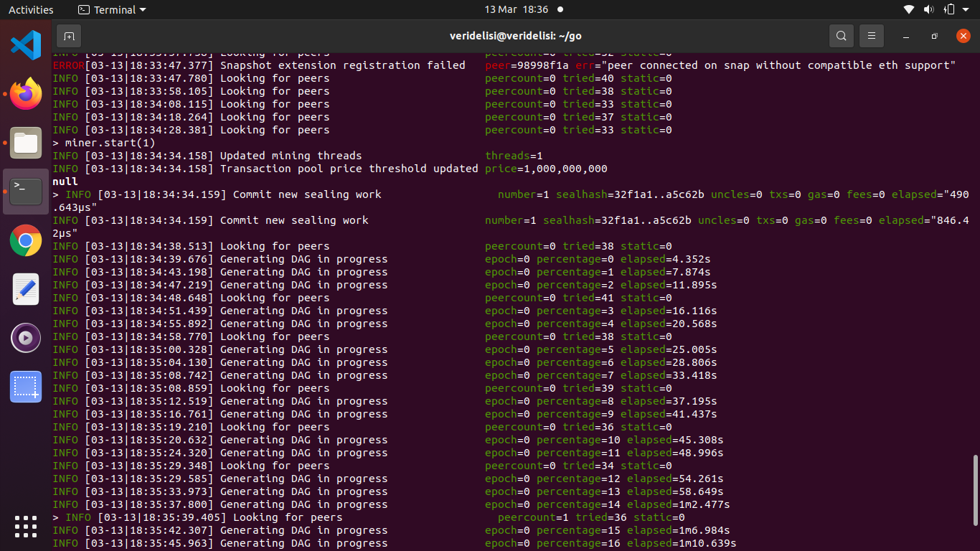Click the 'tried=41' peers entry
The image size is (980, 551).
coord(588,298)
